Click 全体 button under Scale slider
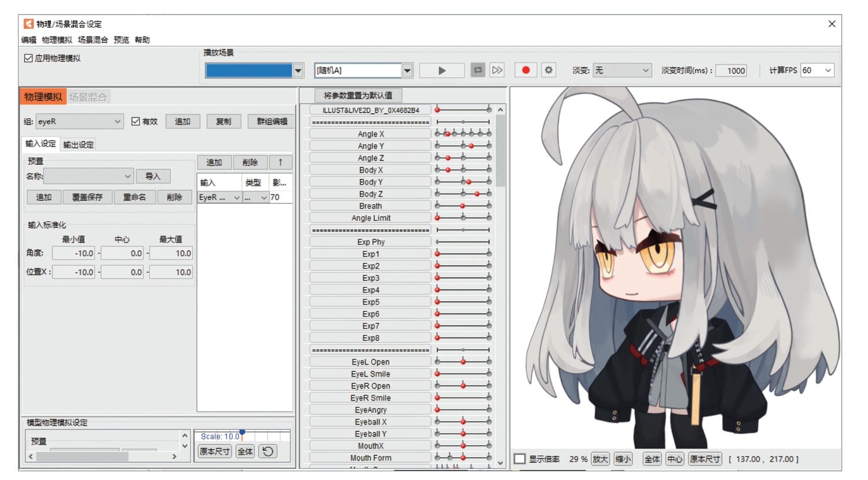 tap(245, 452)
